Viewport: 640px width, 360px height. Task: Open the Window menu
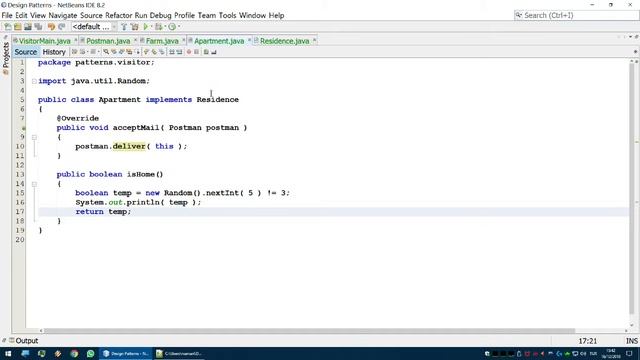click(252, 16)
